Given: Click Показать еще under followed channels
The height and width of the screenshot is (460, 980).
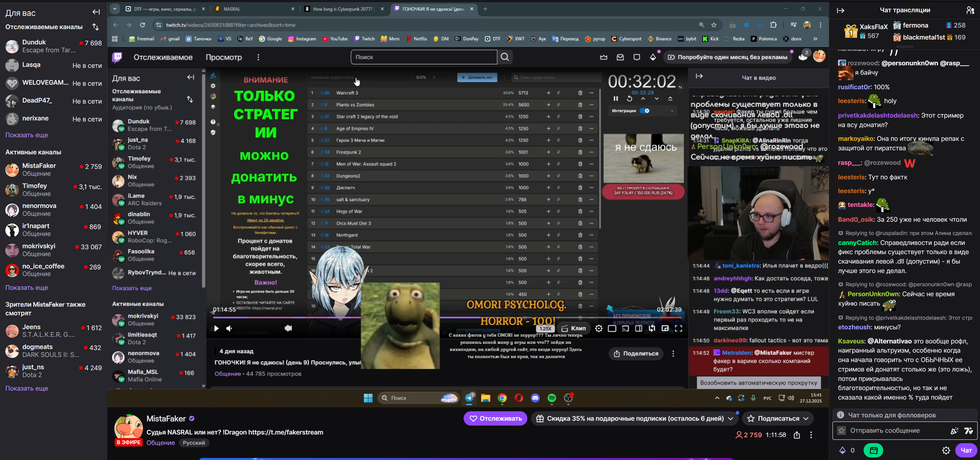Looking at the screenshot, I should pyautogui.click(x=27, y=135).
